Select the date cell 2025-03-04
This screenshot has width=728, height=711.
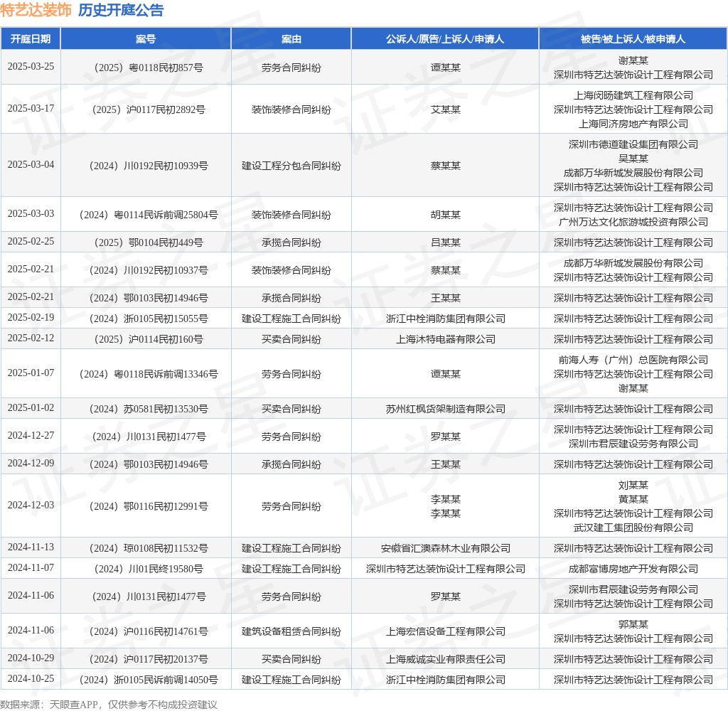click(31, 165)
